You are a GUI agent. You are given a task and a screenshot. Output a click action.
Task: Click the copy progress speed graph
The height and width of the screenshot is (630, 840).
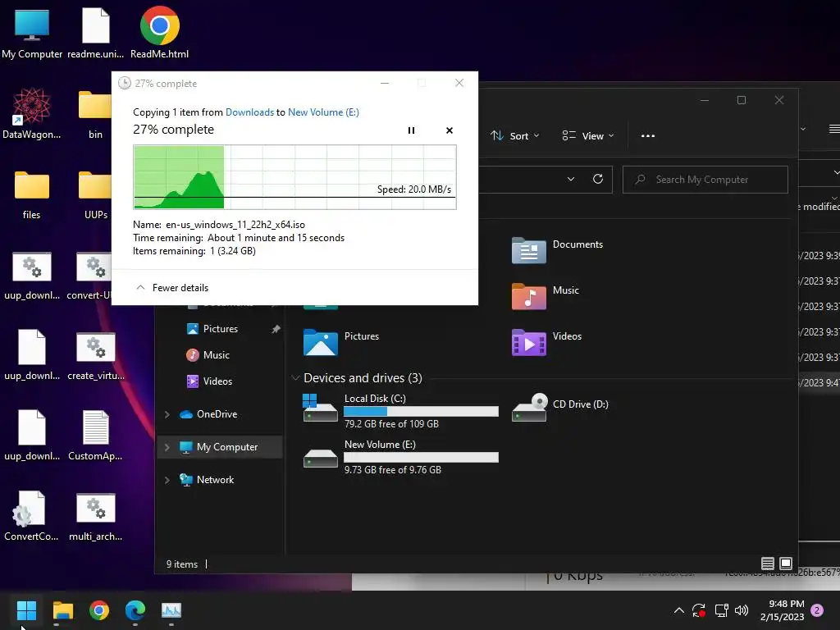click(294, 177)
